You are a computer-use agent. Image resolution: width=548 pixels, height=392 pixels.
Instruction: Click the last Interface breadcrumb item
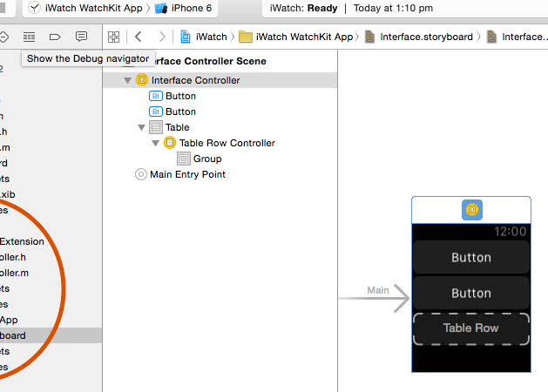[517, 37]
